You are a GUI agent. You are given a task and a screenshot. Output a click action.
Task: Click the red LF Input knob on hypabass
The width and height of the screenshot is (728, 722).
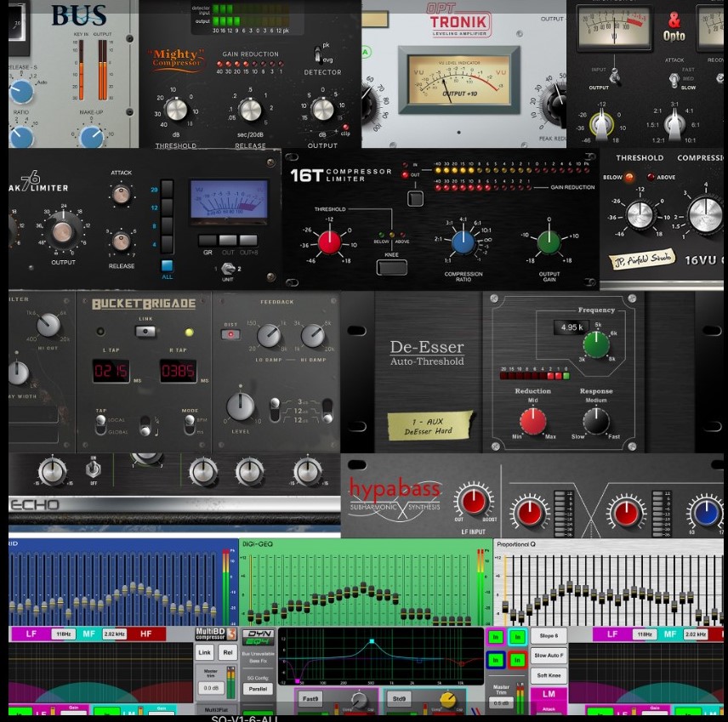click(473, 501)
